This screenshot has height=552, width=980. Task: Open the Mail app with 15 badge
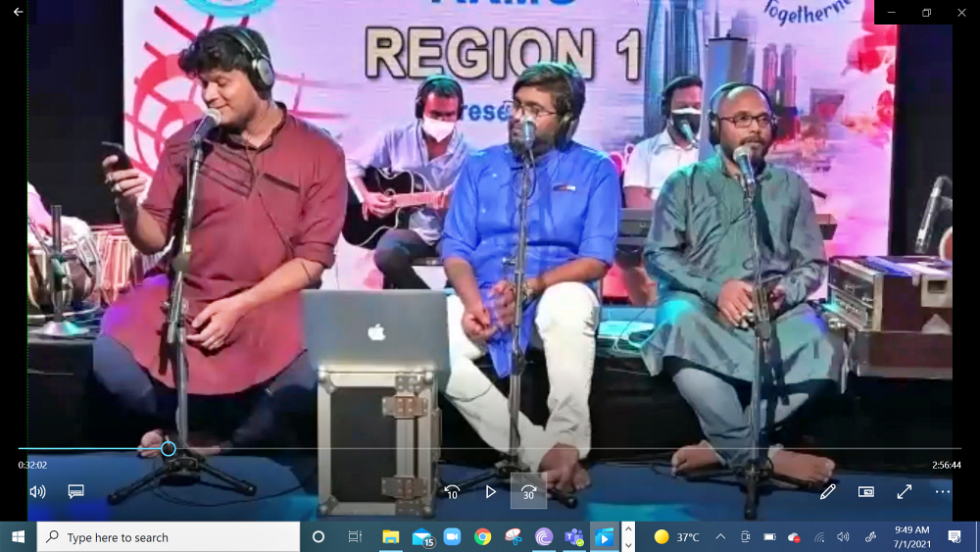click(422, 537)
